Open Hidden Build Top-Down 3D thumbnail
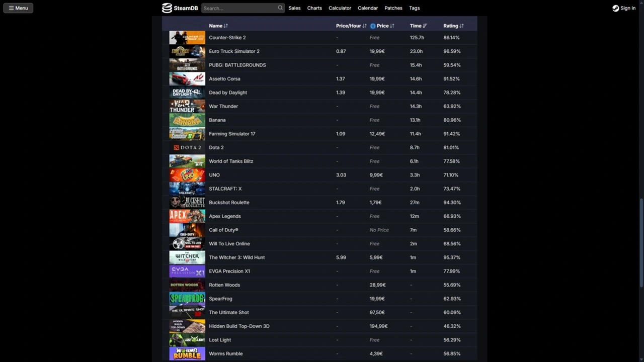 (x=187, y=326)
